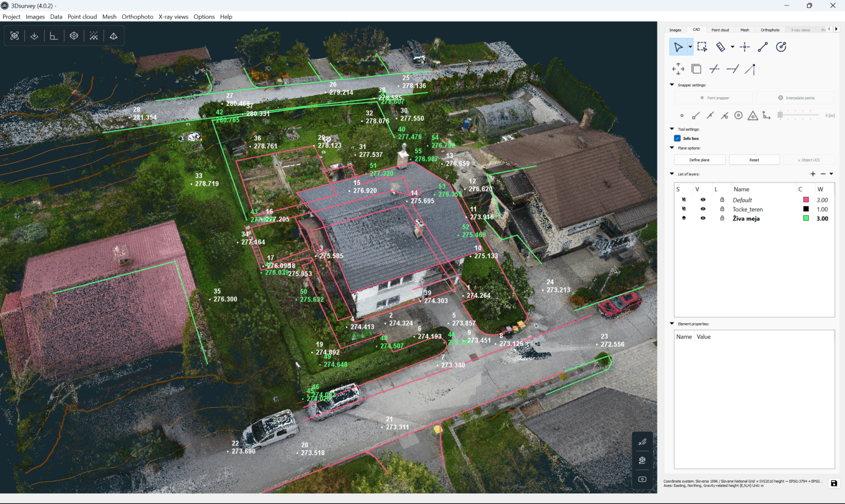The width and height of the screenshot is (845, 504).
Task: Choose the draw arc tool
Action: click(x=781, y=47)
